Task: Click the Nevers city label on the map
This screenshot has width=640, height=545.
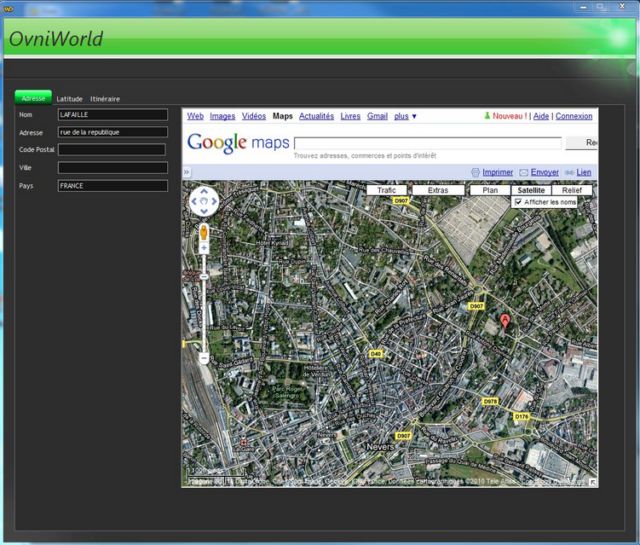Action: (x=380, y=447)
